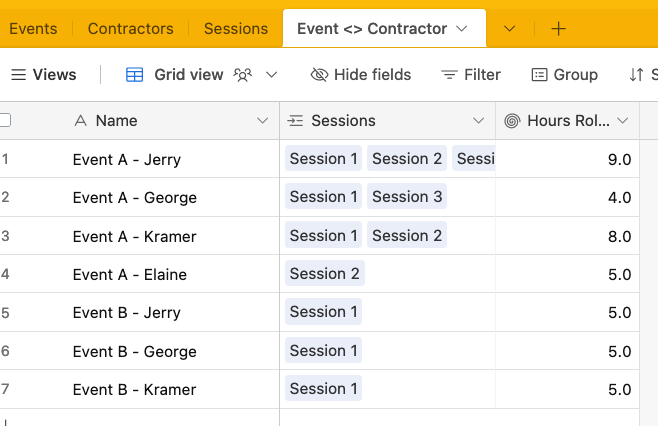Switch to the Contractors tab

(x=130, y=29)
